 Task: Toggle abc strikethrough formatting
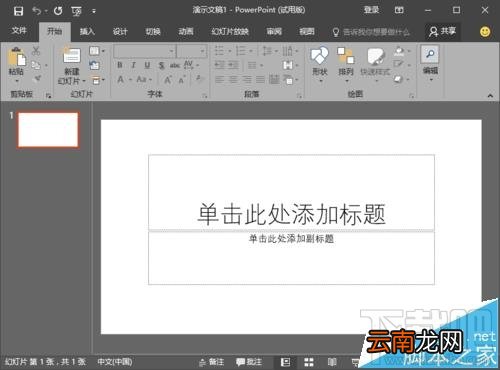coord(175,65)
